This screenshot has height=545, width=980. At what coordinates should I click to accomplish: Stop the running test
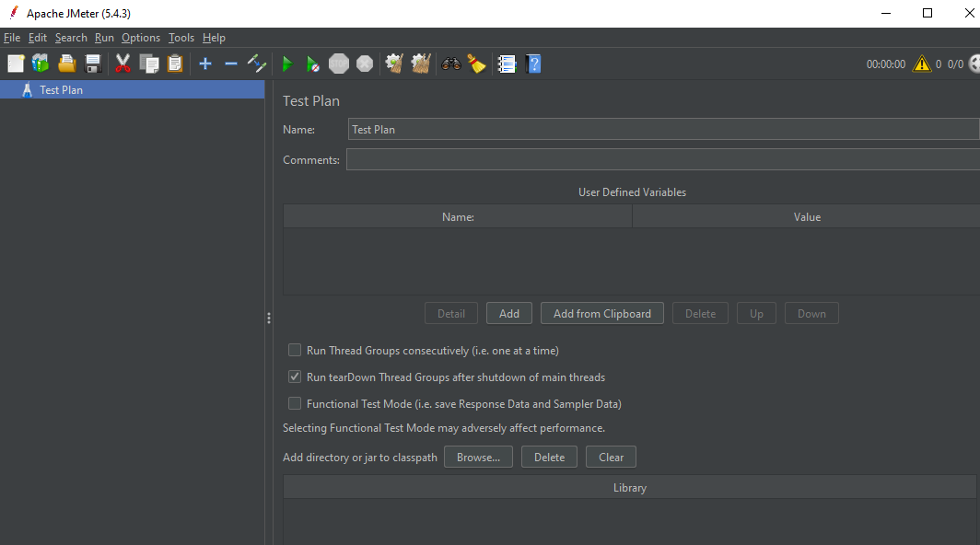338,64
